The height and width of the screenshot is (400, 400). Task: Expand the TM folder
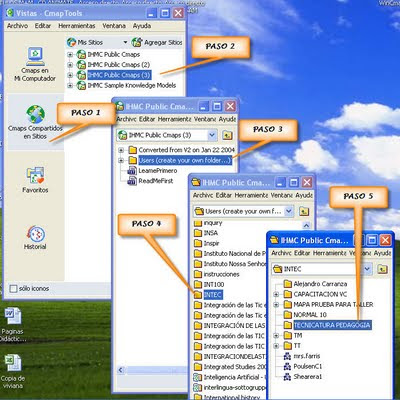276,336
